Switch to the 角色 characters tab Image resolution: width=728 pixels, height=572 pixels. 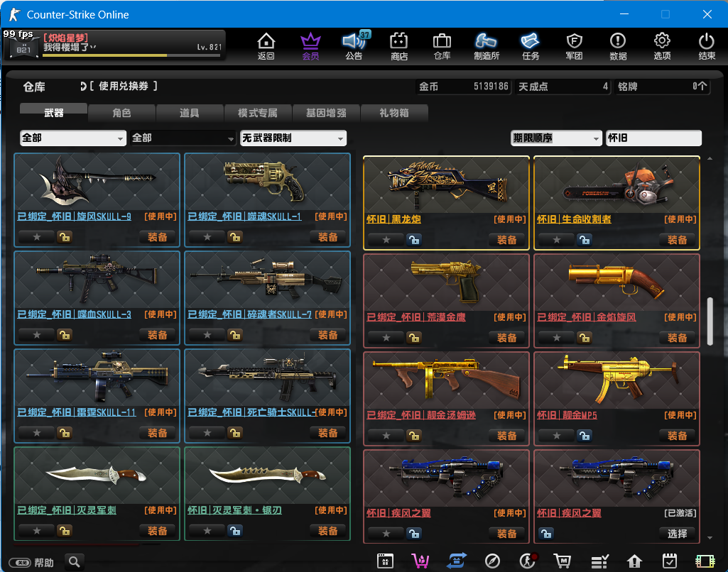[121, 113]
